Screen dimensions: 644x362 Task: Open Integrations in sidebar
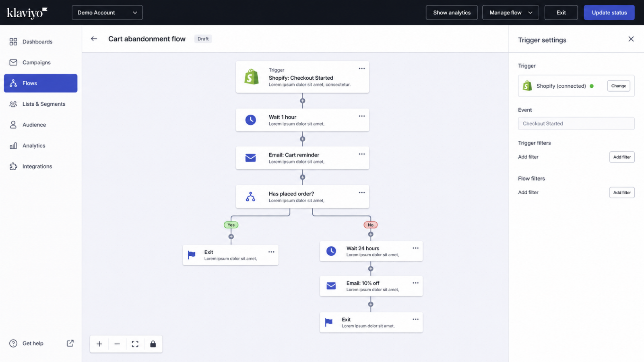point(41,166)
